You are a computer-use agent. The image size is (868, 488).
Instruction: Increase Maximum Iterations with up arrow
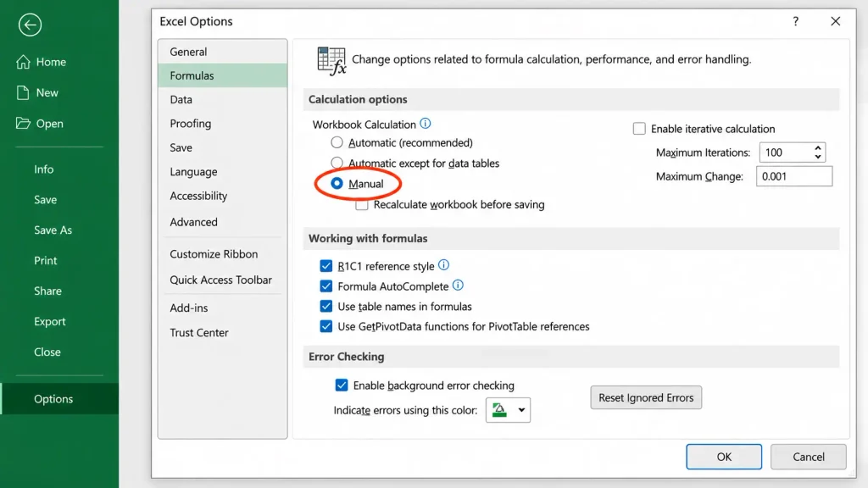pos(818,147)
